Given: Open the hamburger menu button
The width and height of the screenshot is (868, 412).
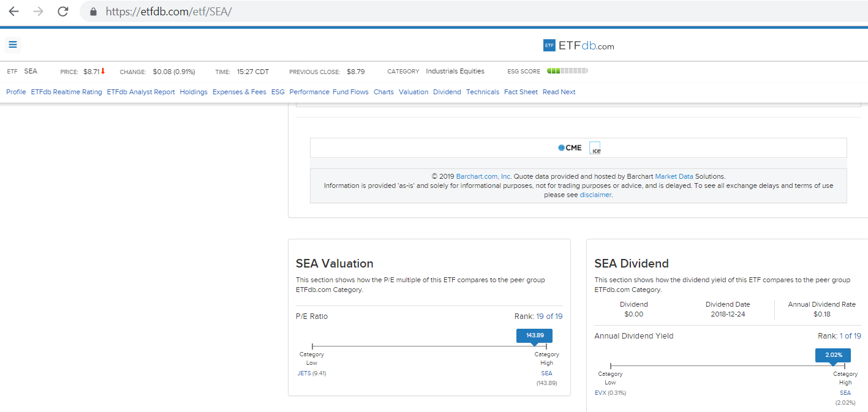Looking at the screenshot, I should click(x=13, y=45).
